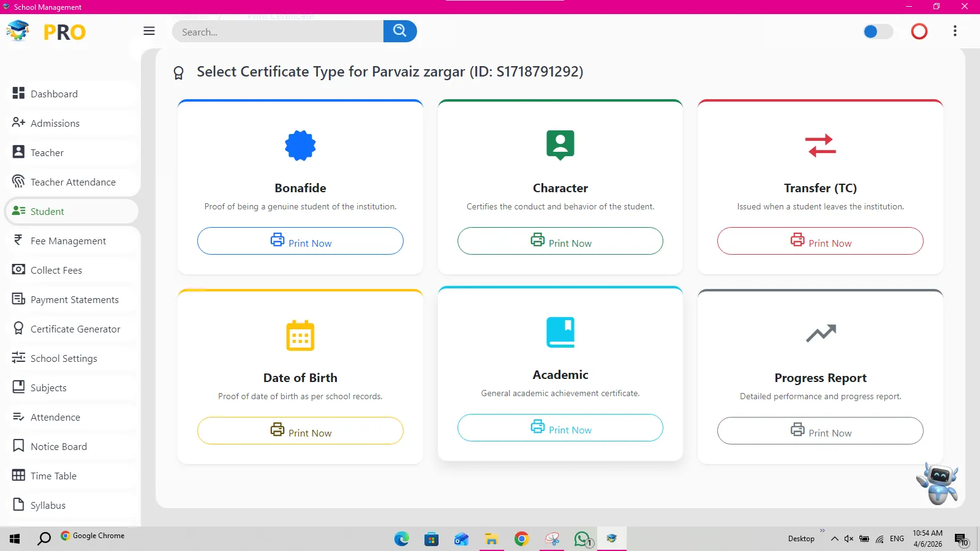
Task: Click the cyan Academic book icon
Action: pos(560,332)
